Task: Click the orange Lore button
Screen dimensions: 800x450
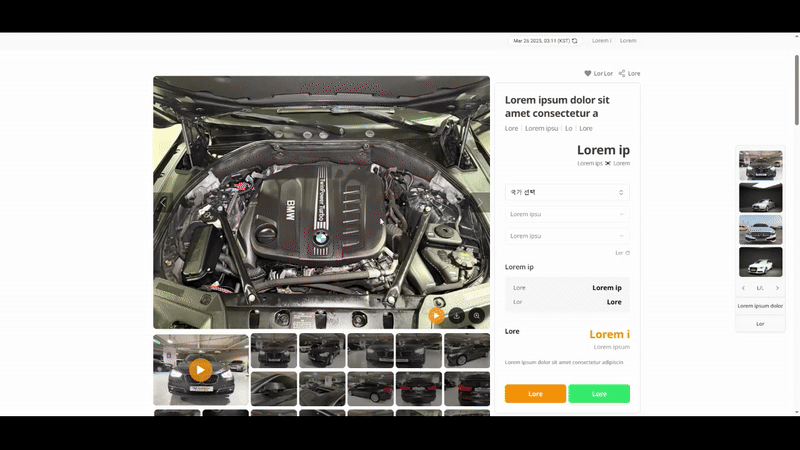Action: pos(535,394)
